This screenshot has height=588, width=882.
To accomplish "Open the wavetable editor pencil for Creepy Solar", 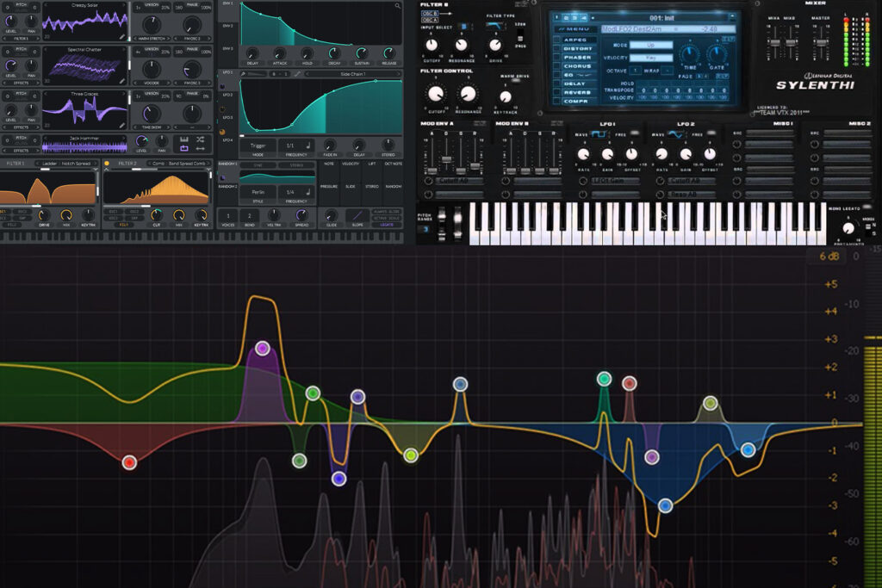I will 122,36.
